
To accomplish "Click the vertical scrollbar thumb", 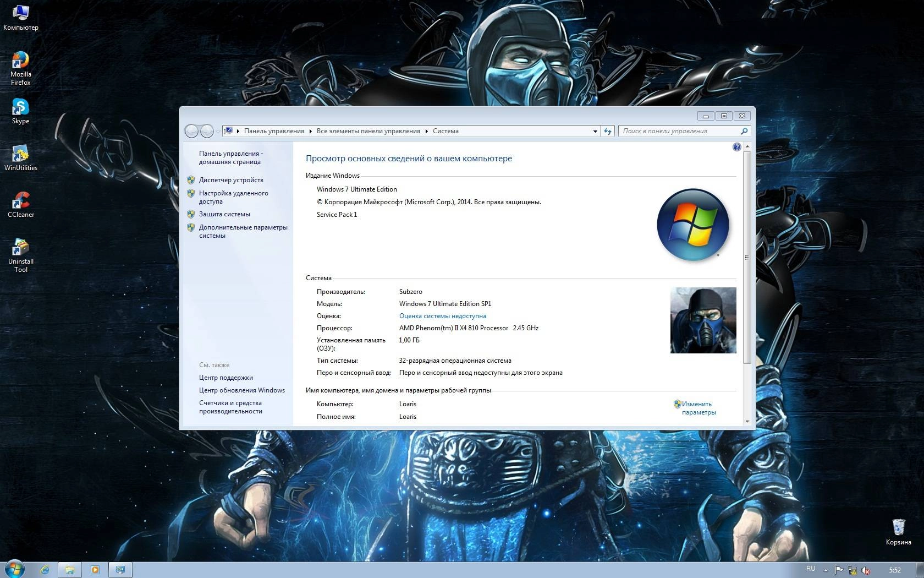I will pos(747,257).
